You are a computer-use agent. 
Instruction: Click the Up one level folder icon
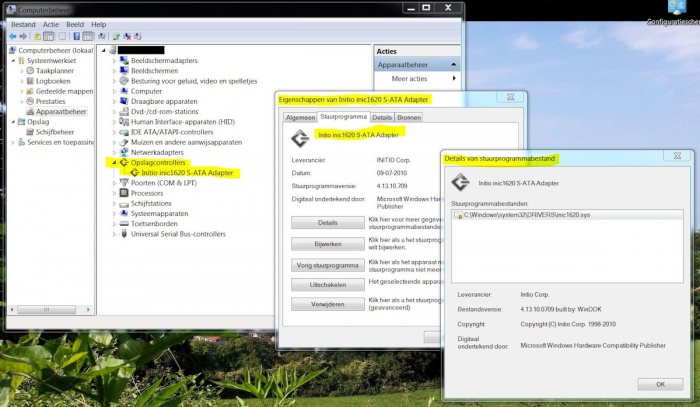38,37
